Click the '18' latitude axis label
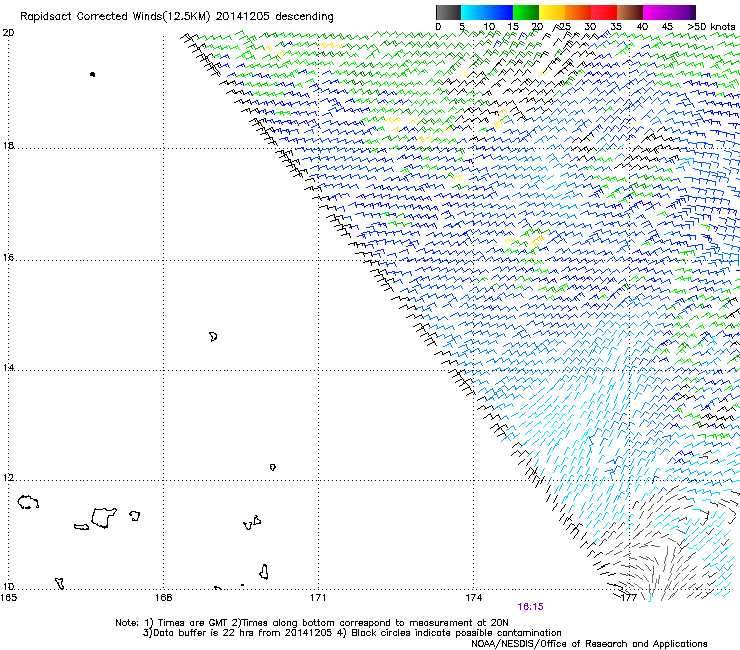 pos(8,145)
